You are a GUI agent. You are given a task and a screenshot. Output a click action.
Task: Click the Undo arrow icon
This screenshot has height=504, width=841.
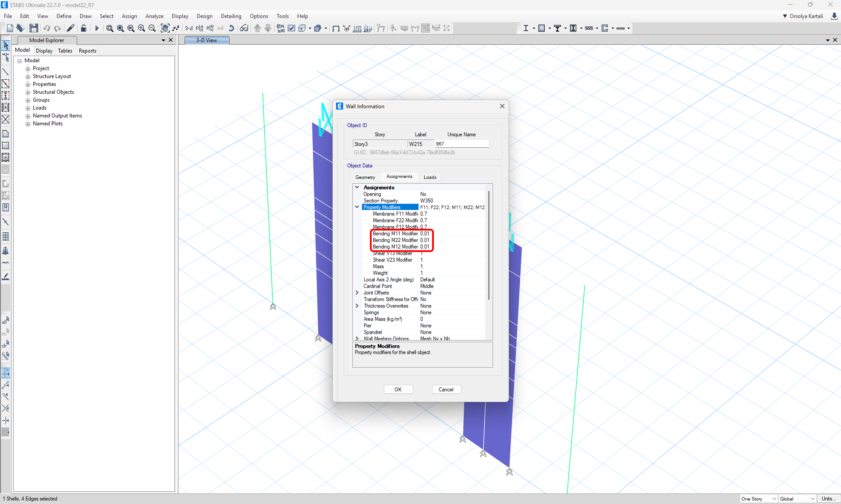point(46,28)
